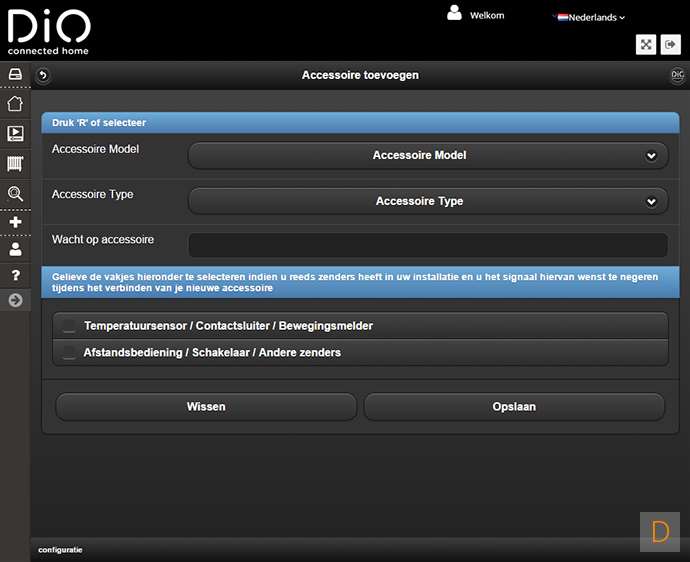Open help via the question mark icon
This screenshot has height=562, width=690.
[x=15, y=275]
